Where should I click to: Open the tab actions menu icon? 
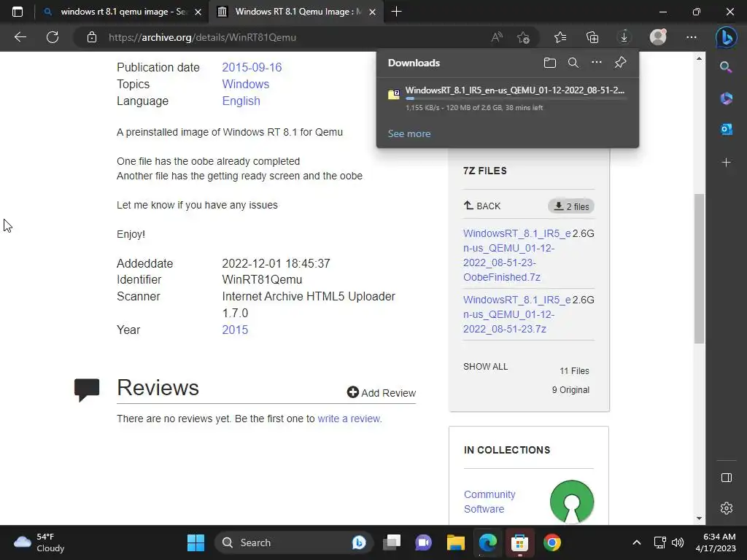pyautogui.click(x=18, y=12)
